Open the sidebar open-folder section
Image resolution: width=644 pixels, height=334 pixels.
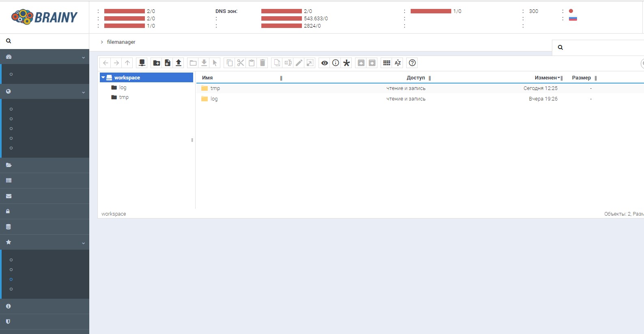click(x=45, y=165)
